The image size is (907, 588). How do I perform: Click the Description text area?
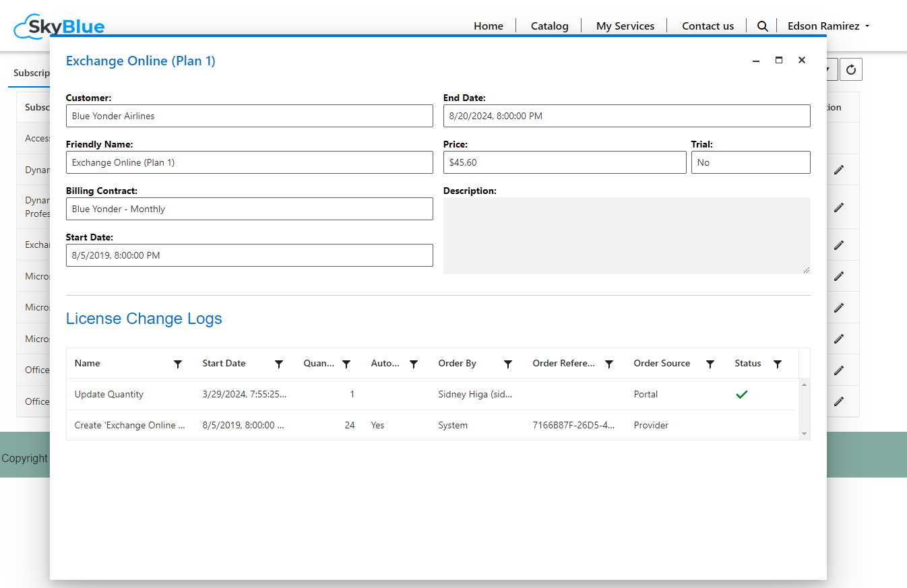point(626,235)
